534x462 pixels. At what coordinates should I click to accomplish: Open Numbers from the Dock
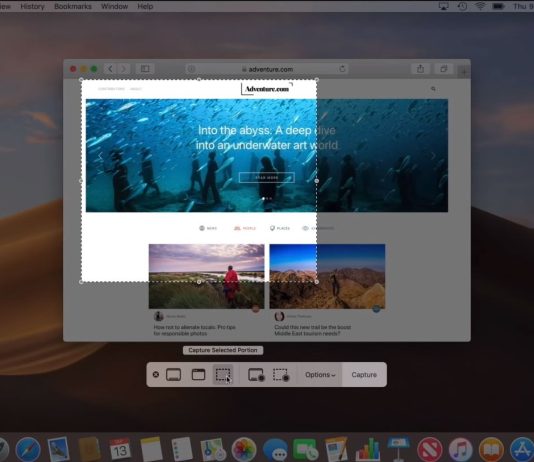(x=368, y=449)
